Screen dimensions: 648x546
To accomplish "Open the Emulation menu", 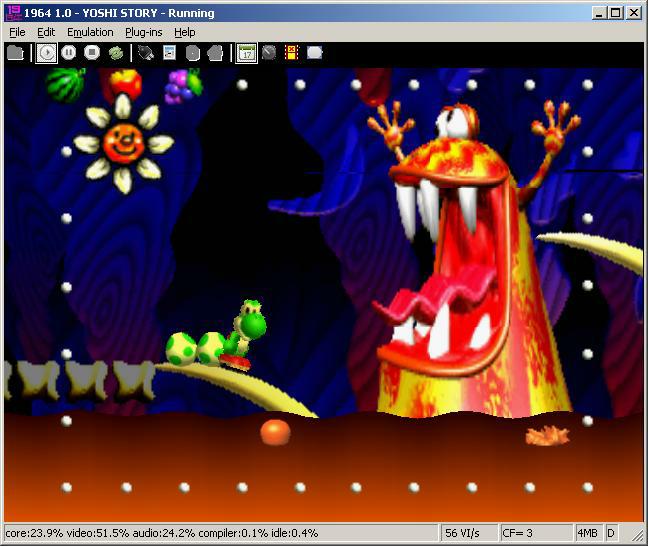I will [x=90, y=32].
